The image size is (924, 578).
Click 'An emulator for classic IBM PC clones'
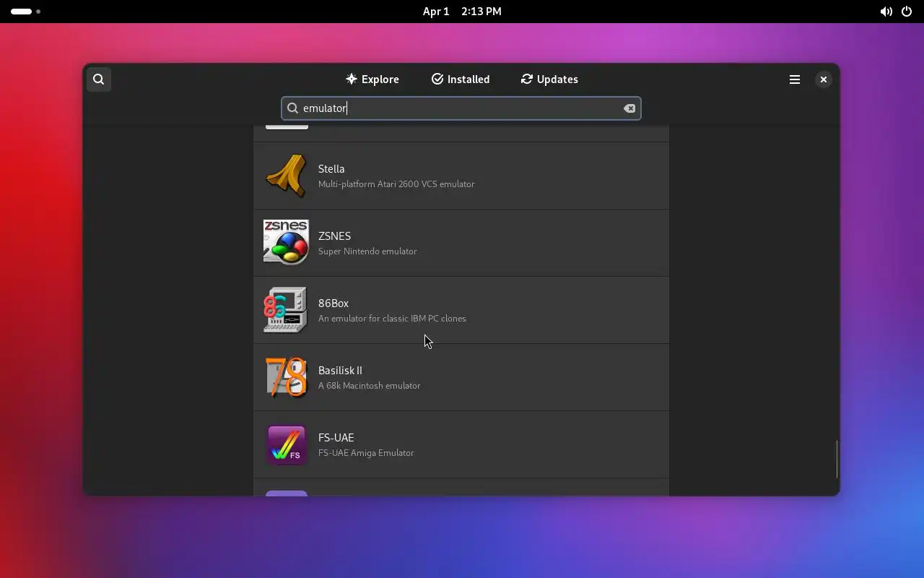pos(392,319)
